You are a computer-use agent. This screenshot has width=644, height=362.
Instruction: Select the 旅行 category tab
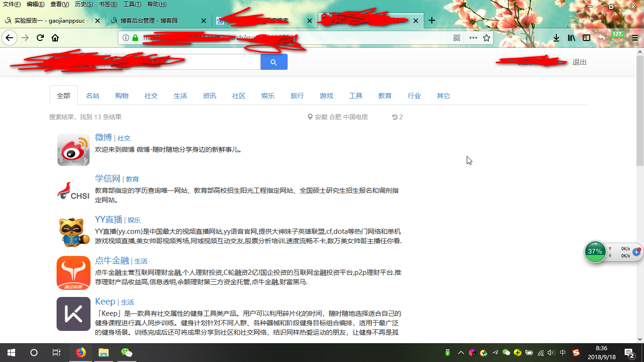[297, 96]
